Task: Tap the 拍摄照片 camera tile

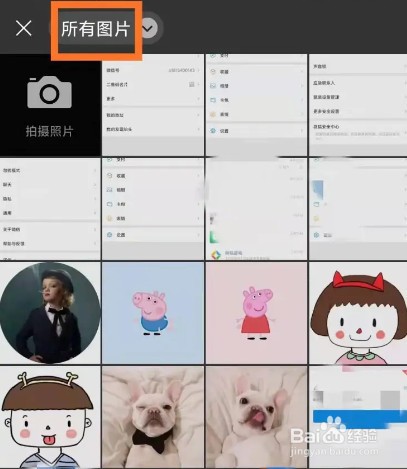Action: [x=50, y=105]
